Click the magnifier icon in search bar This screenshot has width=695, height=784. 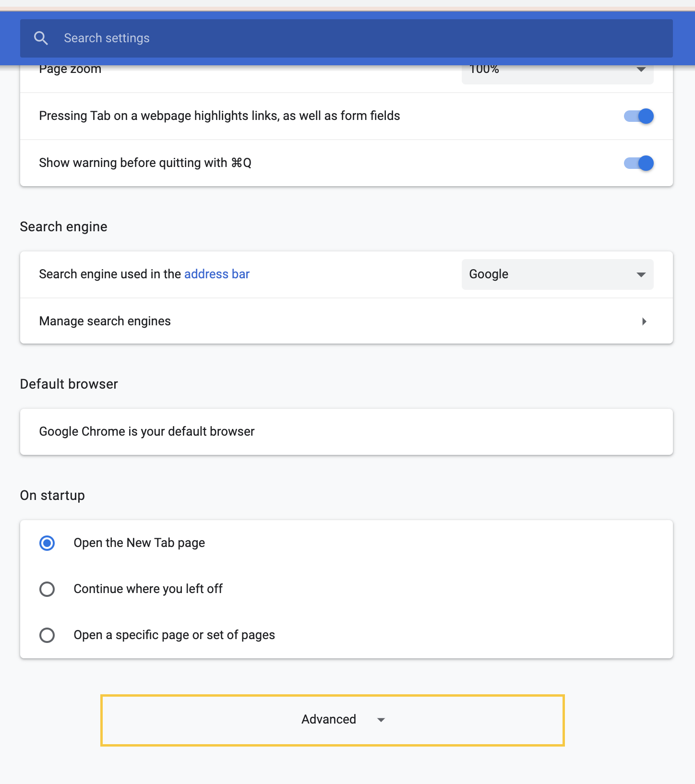point(41,38)
